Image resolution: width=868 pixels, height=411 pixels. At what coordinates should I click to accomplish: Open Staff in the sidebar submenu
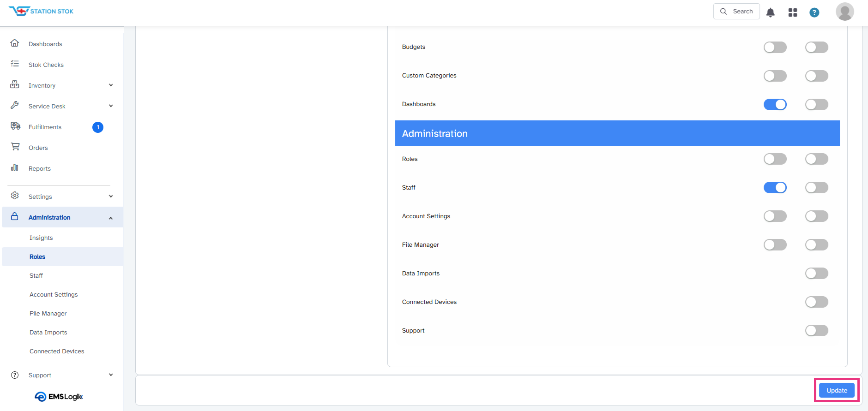tap(36, 276)
